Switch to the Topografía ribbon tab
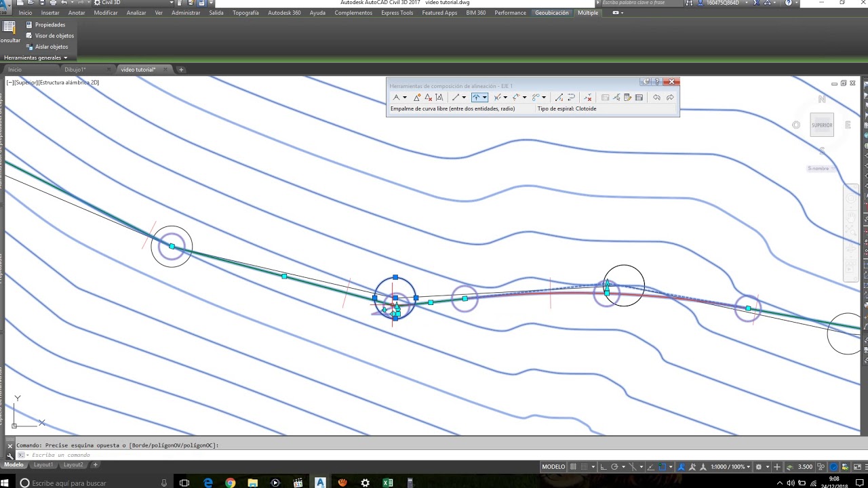Image resolution: width=868 pixels, height=488 pixels. click(245, 13)
